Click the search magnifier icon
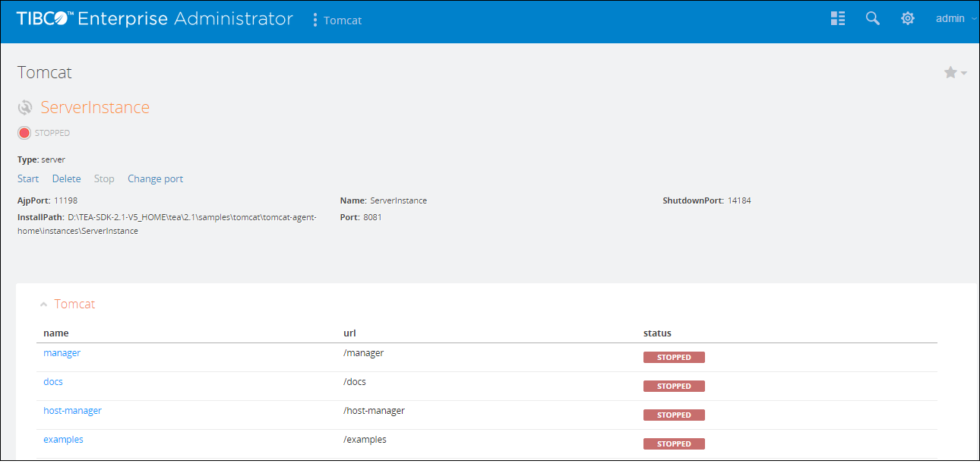 [x=873, y=19]
